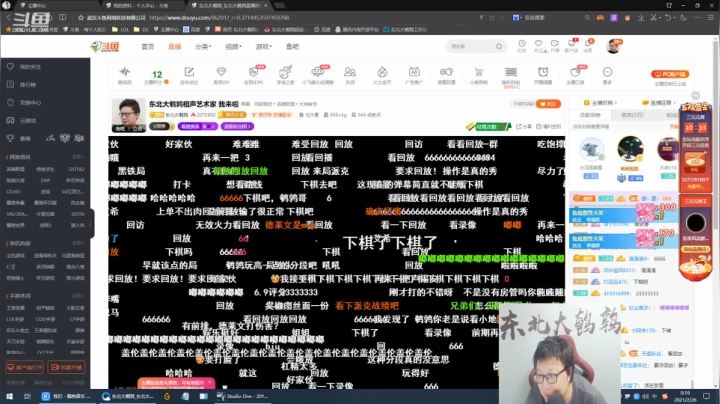Open the followed channels heart icon in header
The width and height of the screenshot is (720, 404).
pyautogui.click(x=538, y=44)
